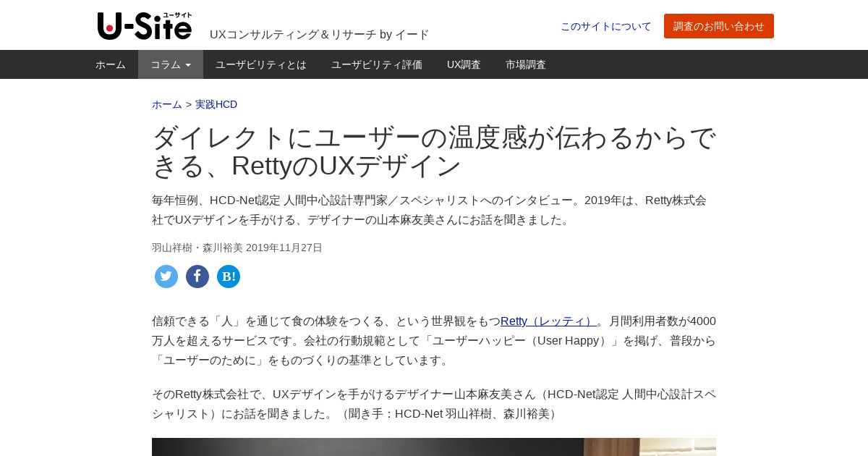Share article on Facebook
Screen dimensions: 868x456
[197, 276]
